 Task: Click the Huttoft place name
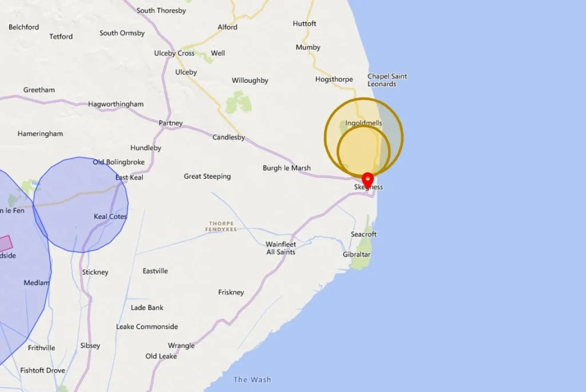click(304, 23)
